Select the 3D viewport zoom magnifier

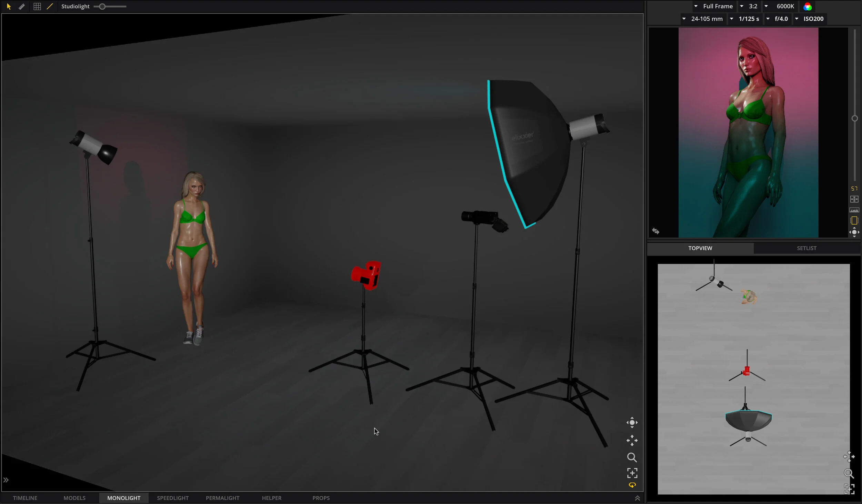(632, 457)
